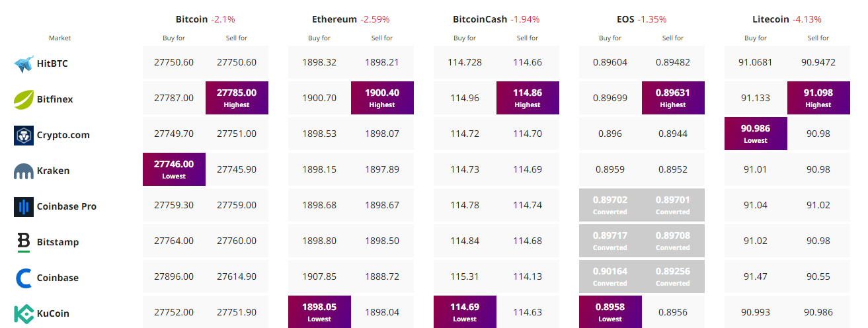868x328 pixels.
Task: Open the Litecoin column header
Action: (x=771, y=19)
